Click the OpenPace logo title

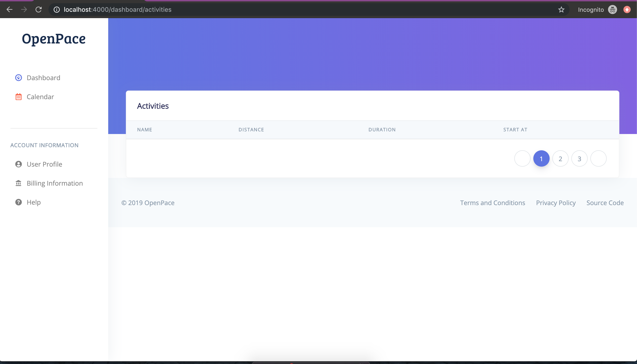[54, 39]
